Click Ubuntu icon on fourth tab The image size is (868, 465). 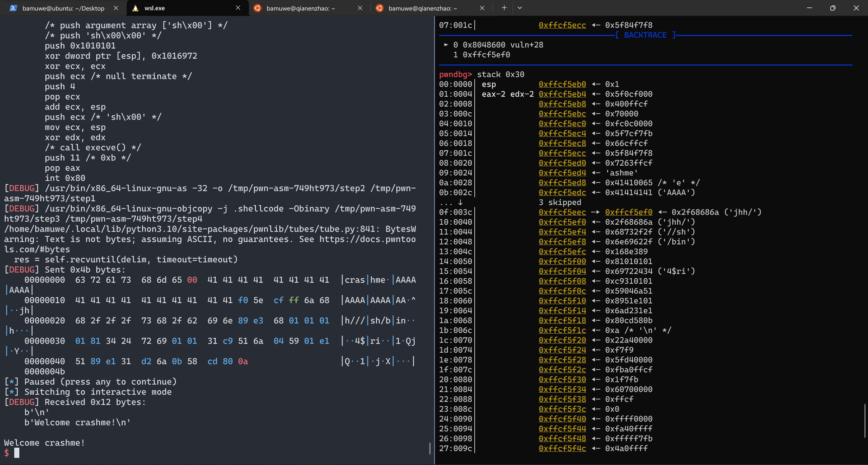point(379,8)
